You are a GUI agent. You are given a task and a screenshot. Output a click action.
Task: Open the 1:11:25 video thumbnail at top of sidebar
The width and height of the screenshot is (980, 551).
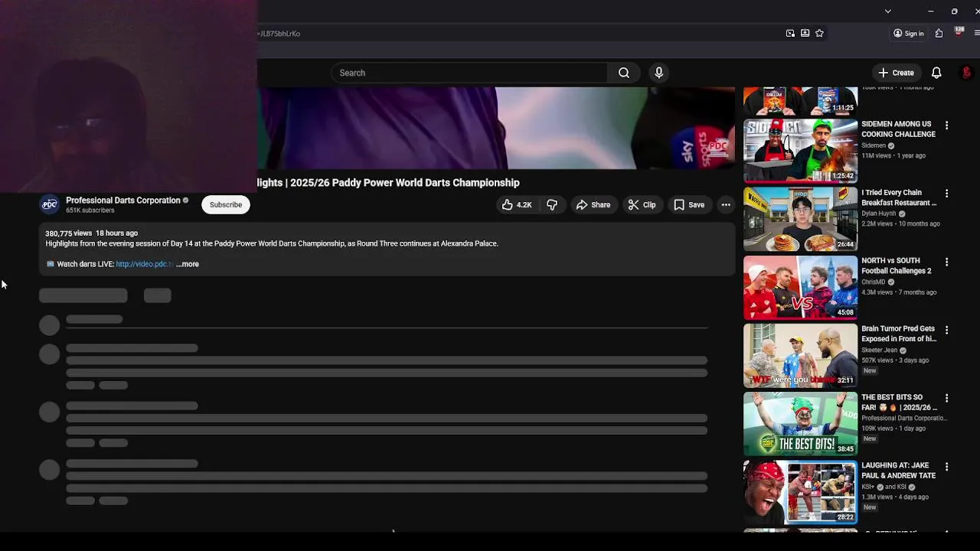800,101
